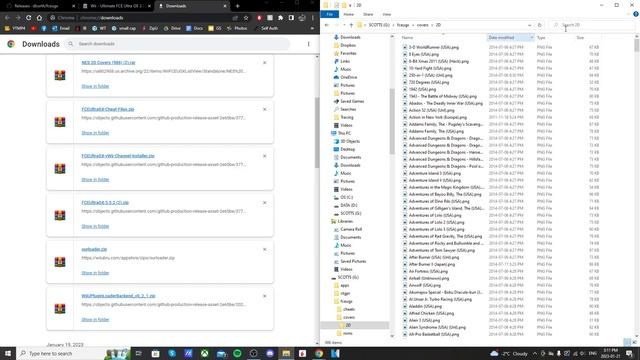Image resolution: width=640 pixels, height=360 pixels.
Task: Open Explorer address bar history dropdown
Action: click(x=530, y=25)
